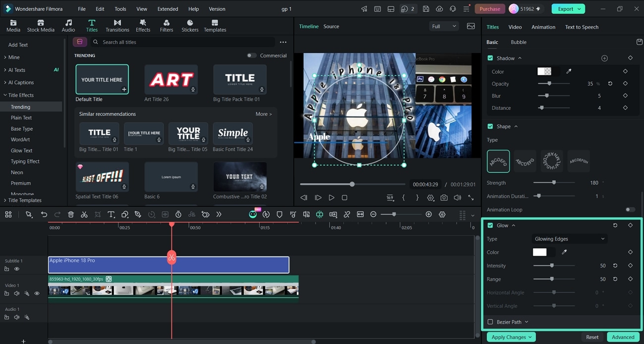Pick Glow color with the eyedropper
Viewport: 644px width, 344px height.
(564, 252)
